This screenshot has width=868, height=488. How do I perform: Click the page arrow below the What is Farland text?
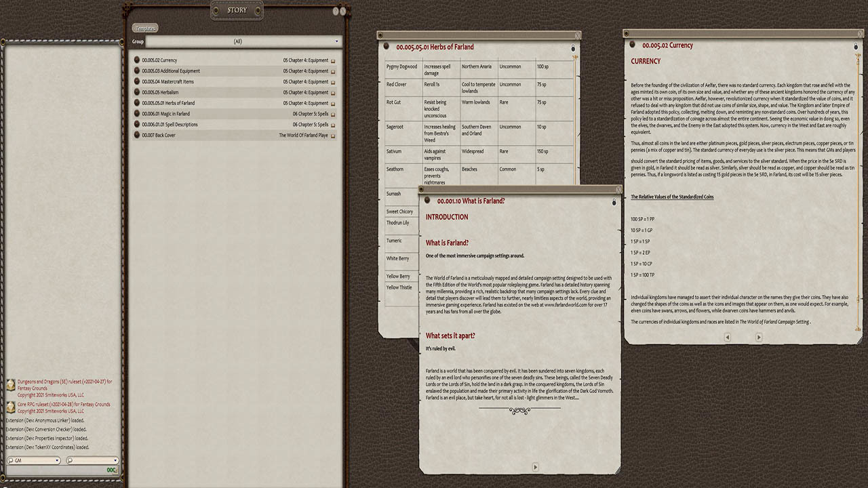pyautogui.click(x=535, y=467)
